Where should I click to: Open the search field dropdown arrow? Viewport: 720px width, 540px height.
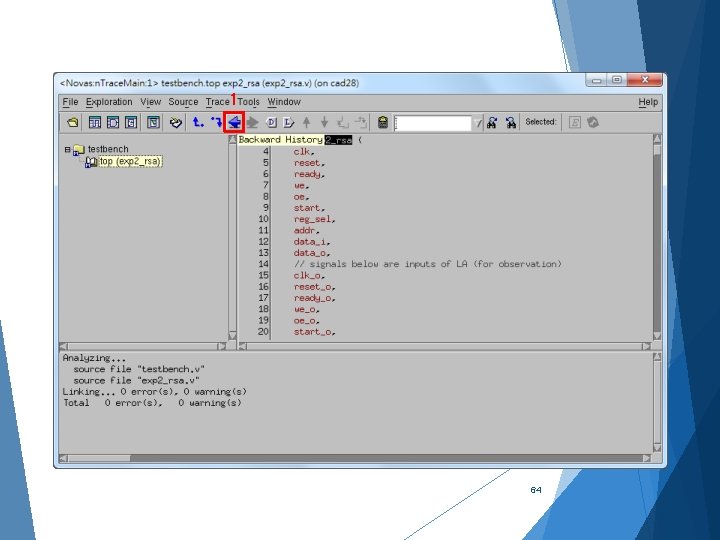[478, 123]
